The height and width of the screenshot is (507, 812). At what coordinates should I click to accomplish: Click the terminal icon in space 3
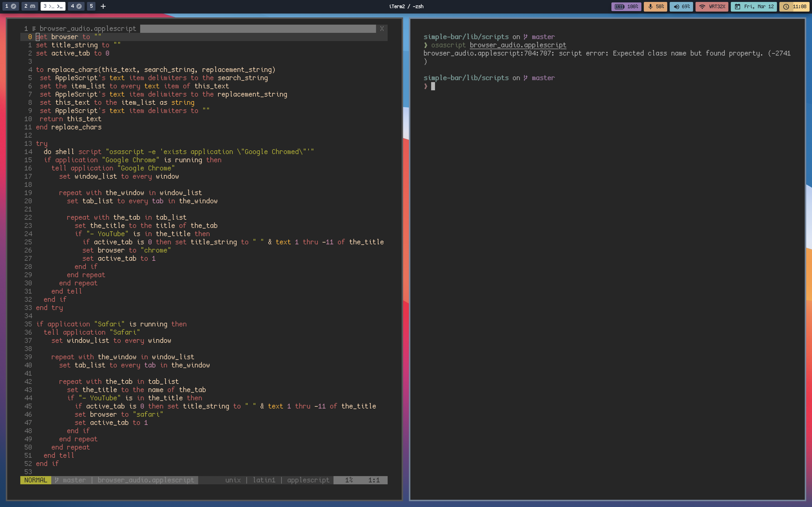pos(60,6)
